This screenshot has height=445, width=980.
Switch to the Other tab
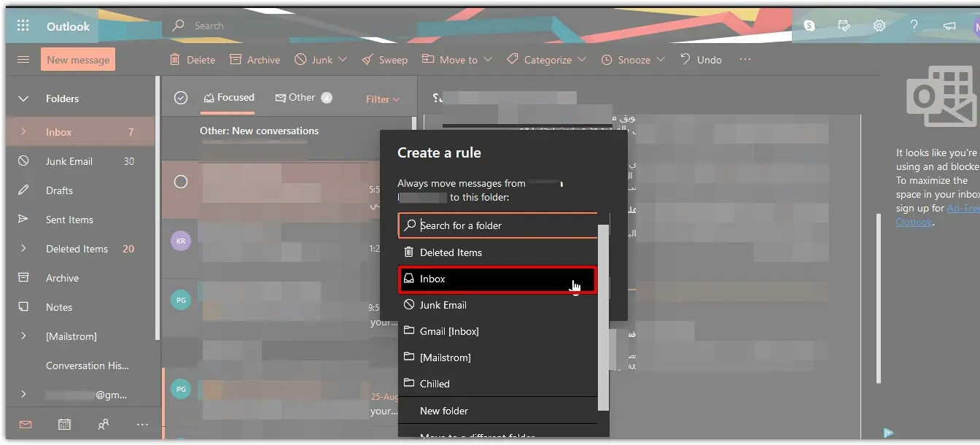pos(301,98)
